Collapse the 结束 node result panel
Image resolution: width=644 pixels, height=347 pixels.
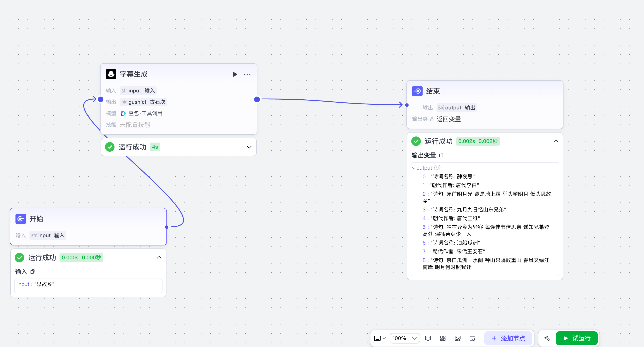click(555, 141)
